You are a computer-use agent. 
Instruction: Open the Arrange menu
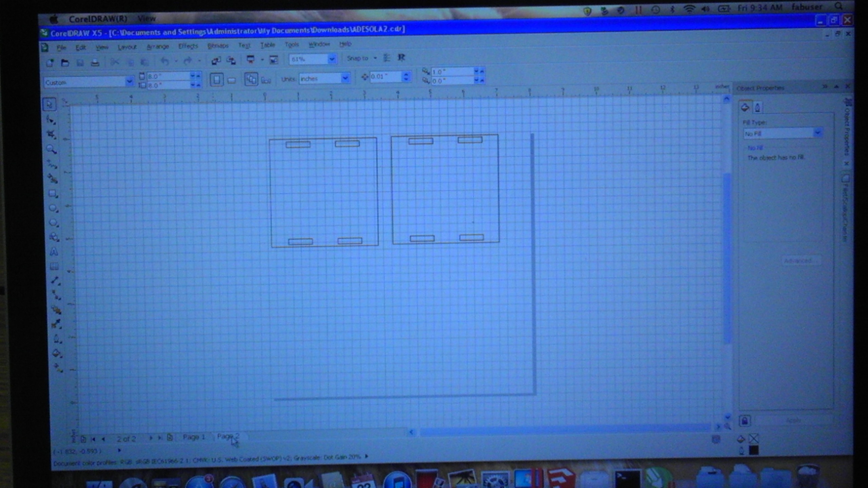158,46
